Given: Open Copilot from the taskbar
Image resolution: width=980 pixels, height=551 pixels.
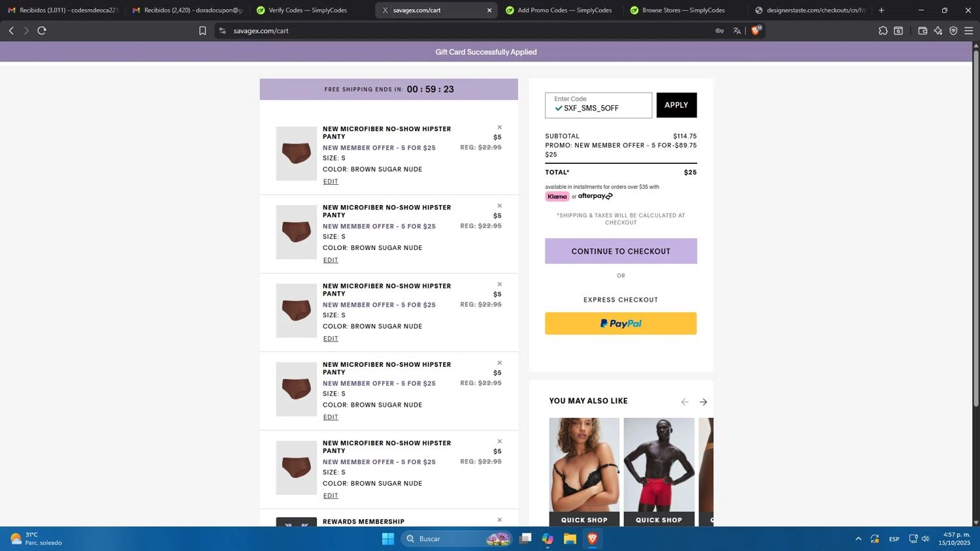Looking at the screenshot, I should pos(547,539).
